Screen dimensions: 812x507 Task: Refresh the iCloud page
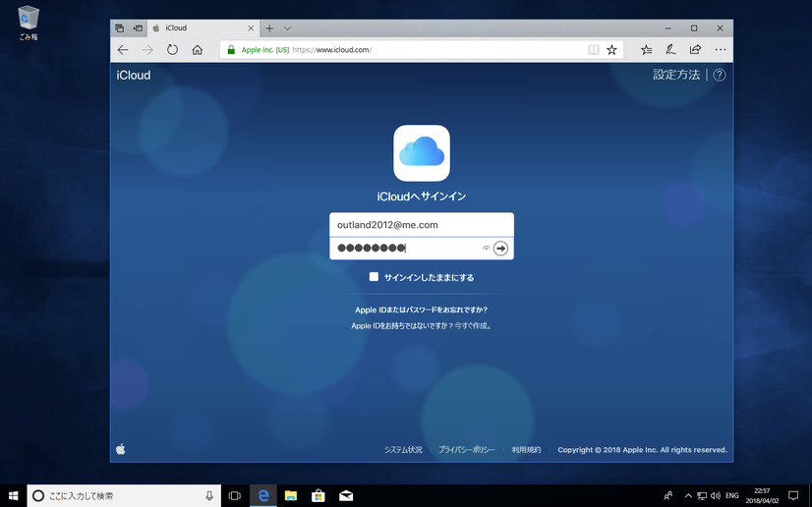(x=172, y=50)
